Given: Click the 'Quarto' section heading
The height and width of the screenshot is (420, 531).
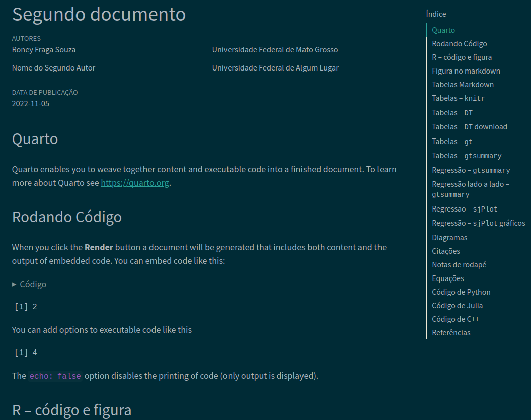Looking at the screenshot, I should pyautogui.click(x=35, y=139).
